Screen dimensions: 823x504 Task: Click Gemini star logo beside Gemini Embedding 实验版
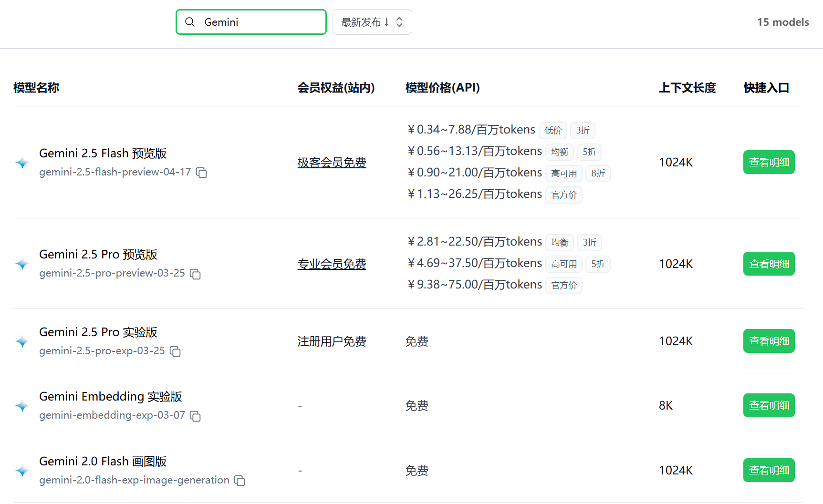22,406
